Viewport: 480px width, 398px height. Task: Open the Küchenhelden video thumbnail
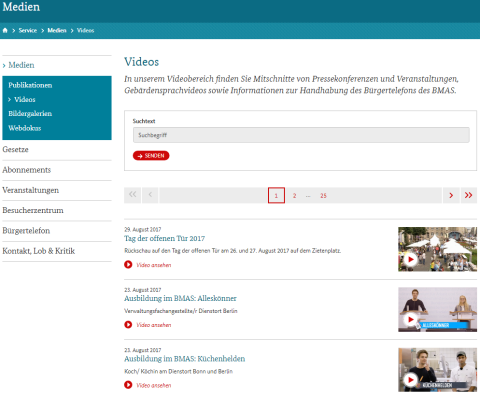tap(437, 370)
